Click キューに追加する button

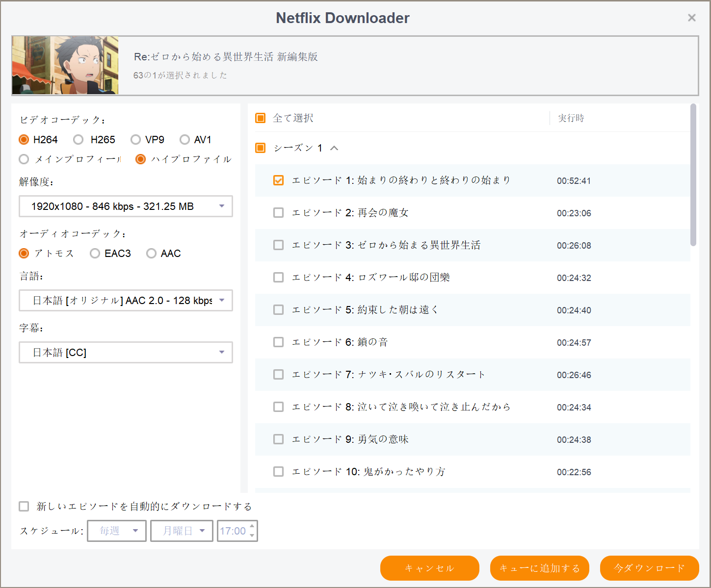[x=540, y=568]
